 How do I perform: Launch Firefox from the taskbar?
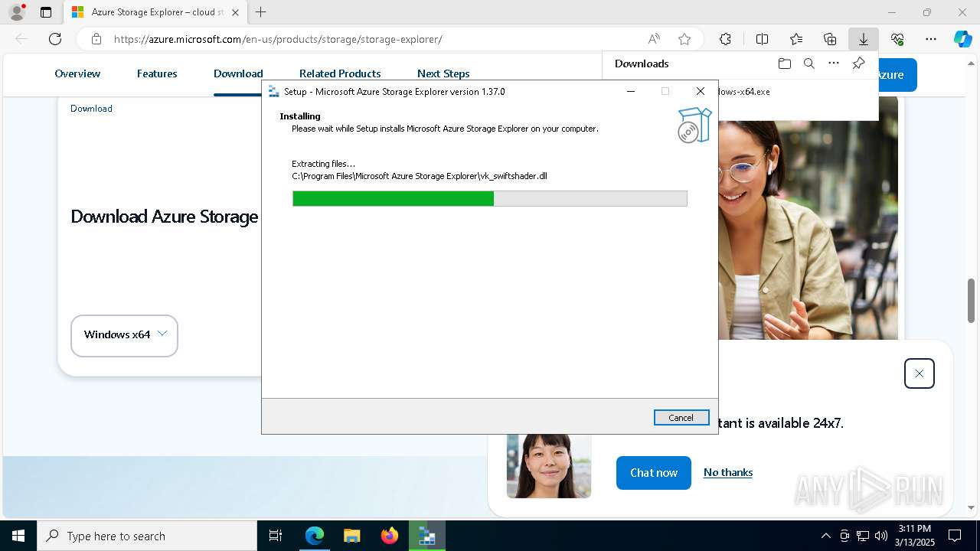click(x=390, y=536)
